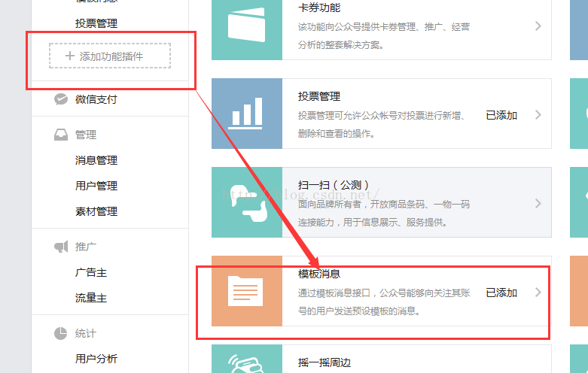The width and height of the screenshot is (588, 373).
Task: Click the 卡券功能 wallet card icon
Action: (247, 25)
